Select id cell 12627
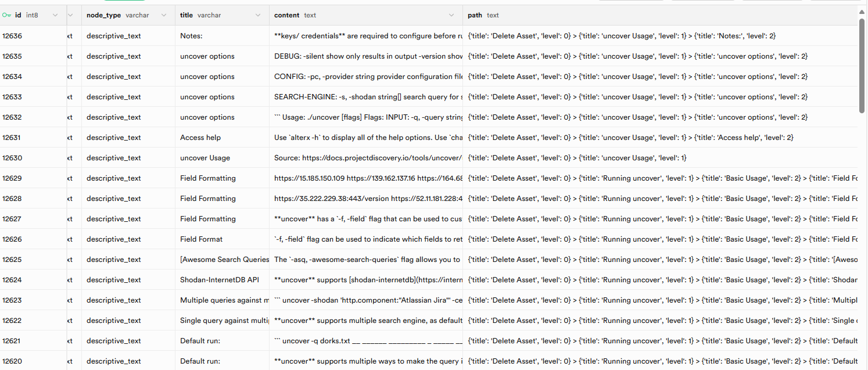The image size is (868, 370). click(33, 219)
